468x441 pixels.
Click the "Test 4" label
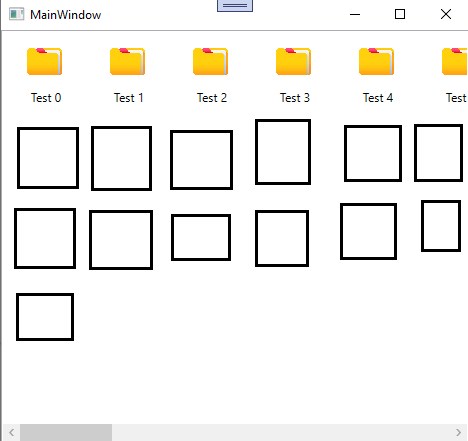pyautogui.click(x=378, y=98)
